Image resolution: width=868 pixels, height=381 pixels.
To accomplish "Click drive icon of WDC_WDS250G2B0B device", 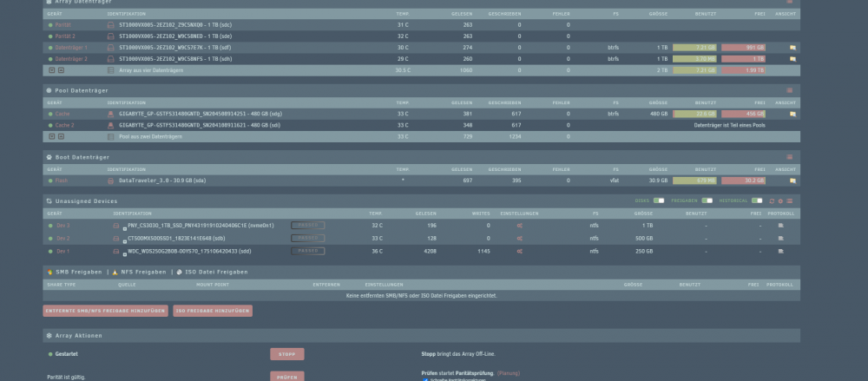I will coord(116,251).
